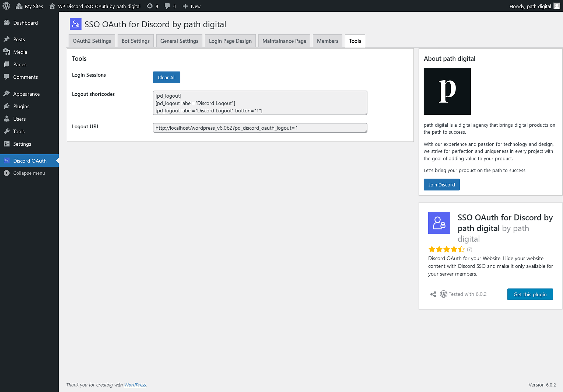Select the active Tools tab
Viewport: 563px width, 392px height.
[355, 41]
